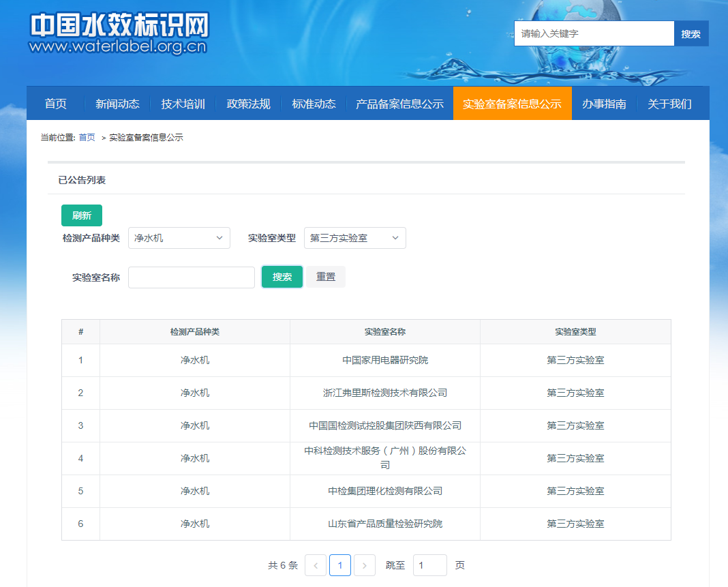Open the 首页 navigation tab
Image resolution: width=728 pixels, height=587 pixels.
56,104
